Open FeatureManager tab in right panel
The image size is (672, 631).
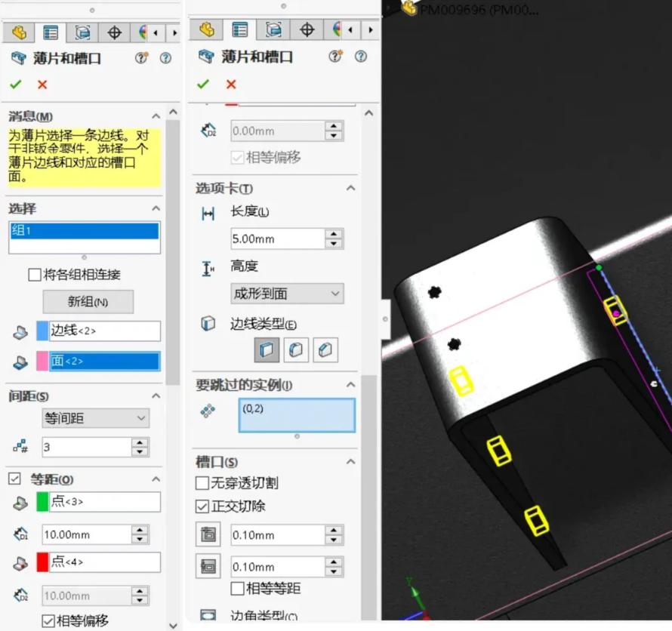point(207,30)
